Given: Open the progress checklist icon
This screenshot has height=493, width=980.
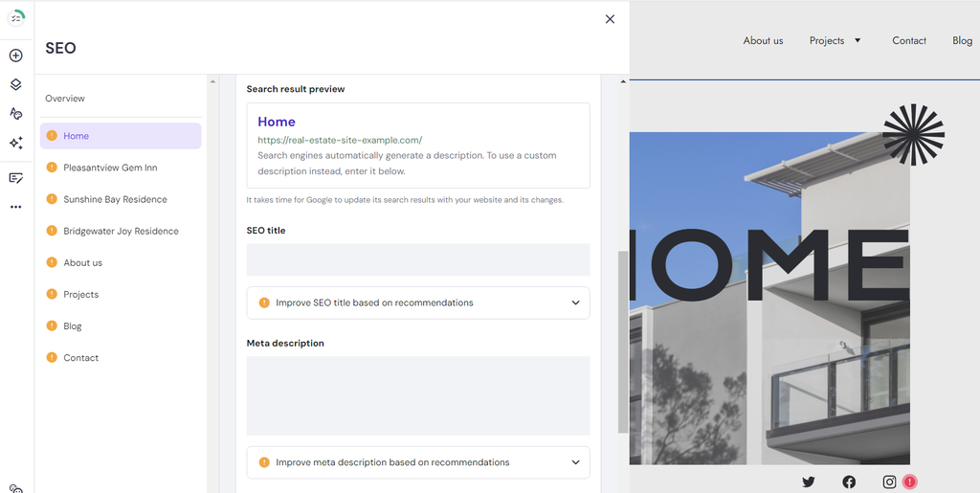Looking at the screenshot, I should pos(16,18).
